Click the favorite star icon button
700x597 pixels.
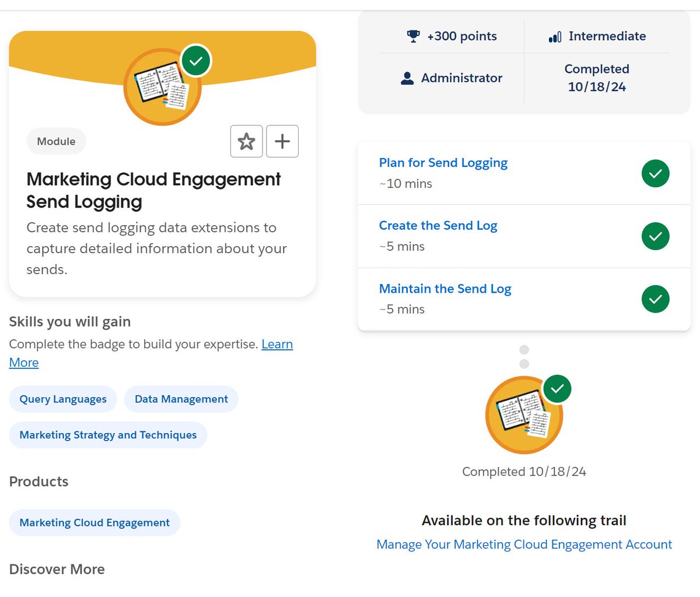[x=247, y=141]
